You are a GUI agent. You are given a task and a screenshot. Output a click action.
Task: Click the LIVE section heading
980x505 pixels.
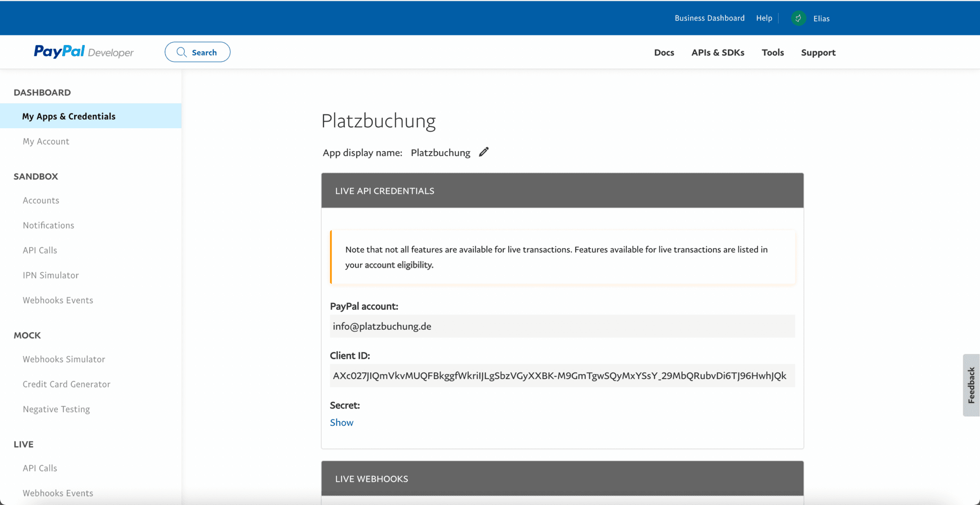coord(23,444)
